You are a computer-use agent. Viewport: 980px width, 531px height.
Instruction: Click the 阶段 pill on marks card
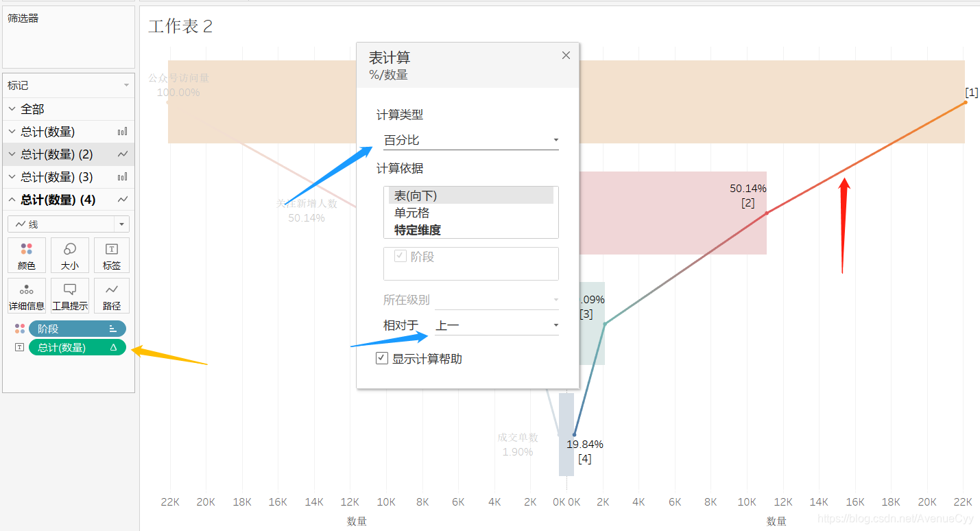[x=77, y=329]
